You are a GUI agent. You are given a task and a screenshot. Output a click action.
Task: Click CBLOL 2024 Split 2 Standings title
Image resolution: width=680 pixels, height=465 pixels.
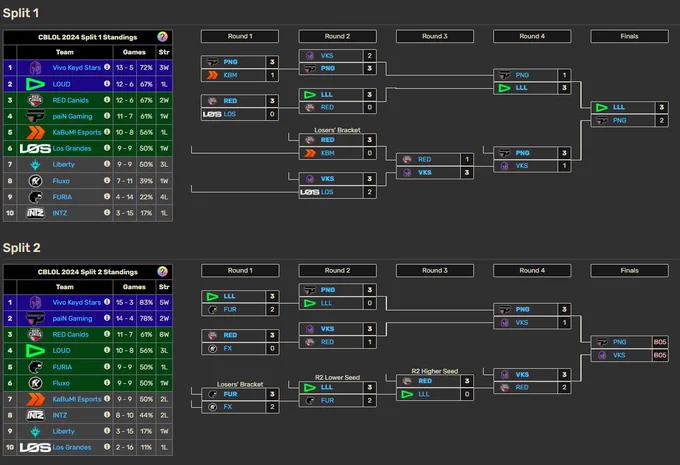(88, 272)
